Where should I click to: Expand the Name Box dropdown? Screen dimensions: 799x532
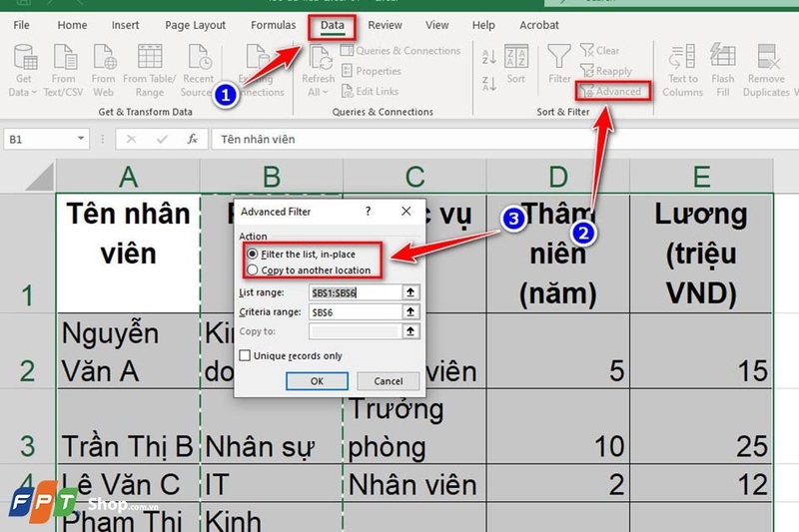(81, 139)
